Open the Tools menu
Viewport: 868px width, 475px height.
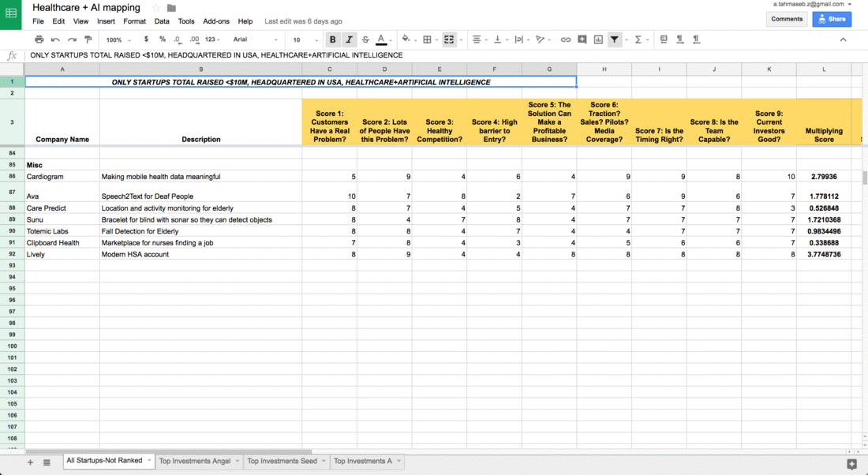point(186,21)
